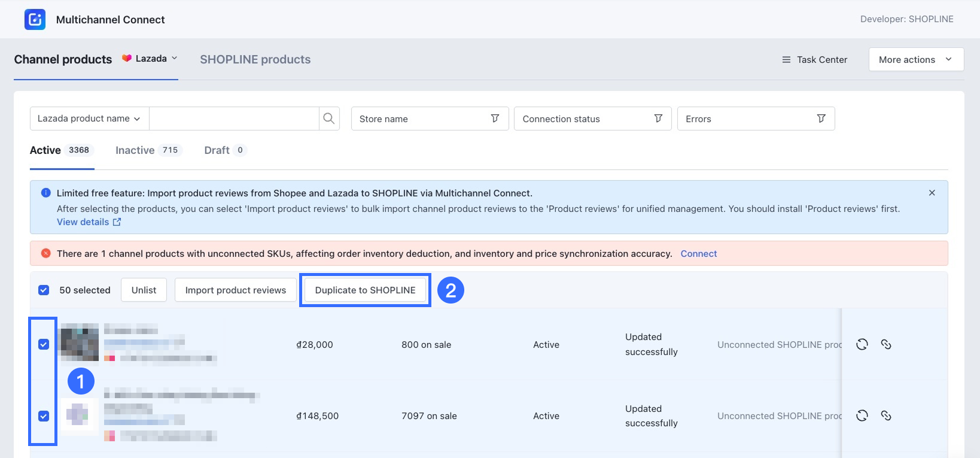Click link icon for the ₫28,000 product
Viewport: 980px width, 458px height.
886,344
